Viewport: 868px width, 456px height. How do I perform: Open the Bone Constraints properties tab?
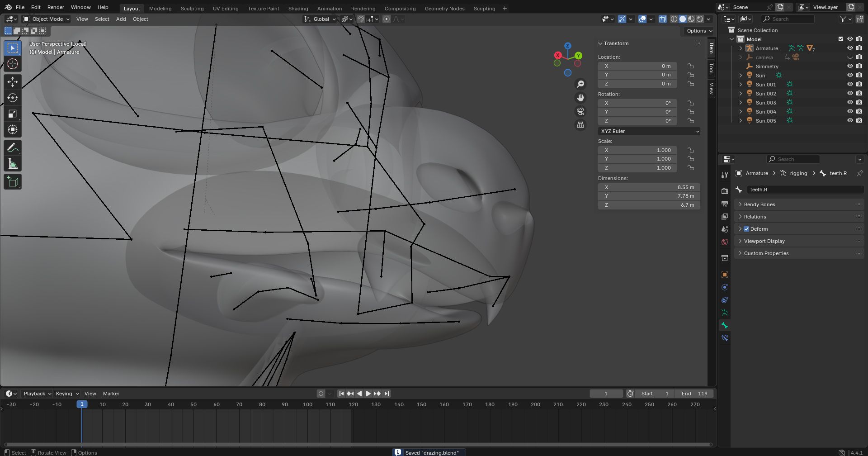[x=725, y=338]
